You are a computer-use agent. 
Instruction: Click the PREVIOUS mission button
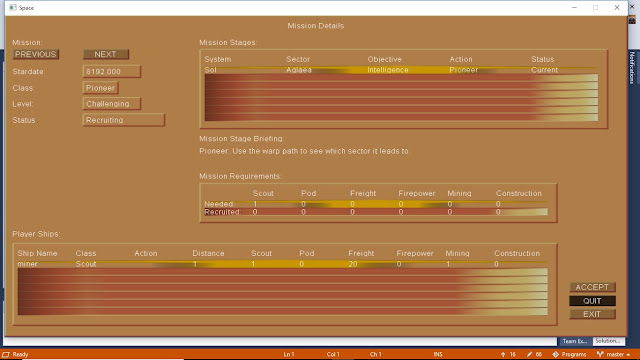tap(36, 54)
